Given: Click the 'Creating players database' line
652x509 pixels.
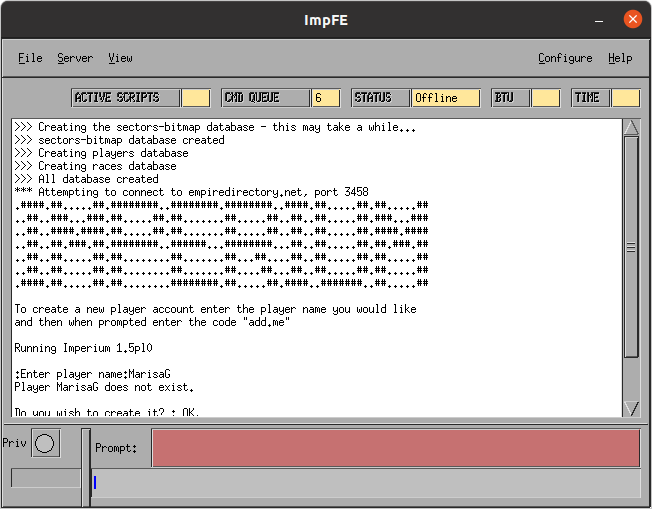Looking at the screenshot, I should [x=101, y=153].
